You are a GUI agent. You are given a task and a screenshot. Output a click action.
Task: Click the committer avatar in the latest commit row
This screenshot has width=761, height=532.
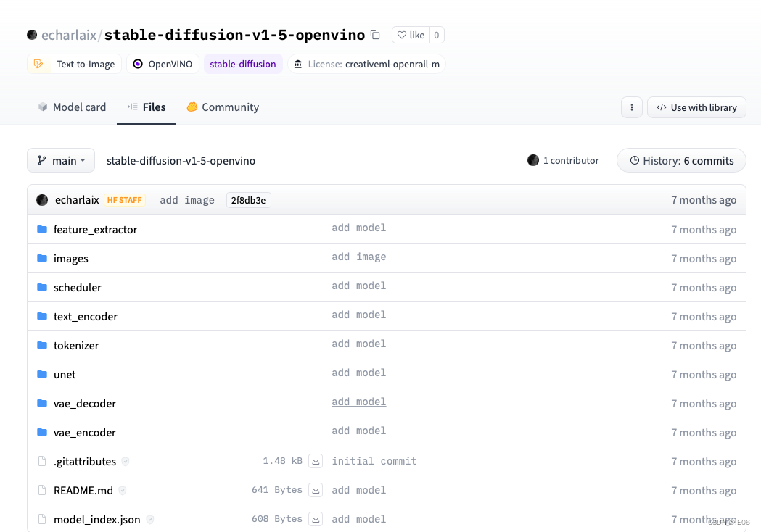point(42,200)
